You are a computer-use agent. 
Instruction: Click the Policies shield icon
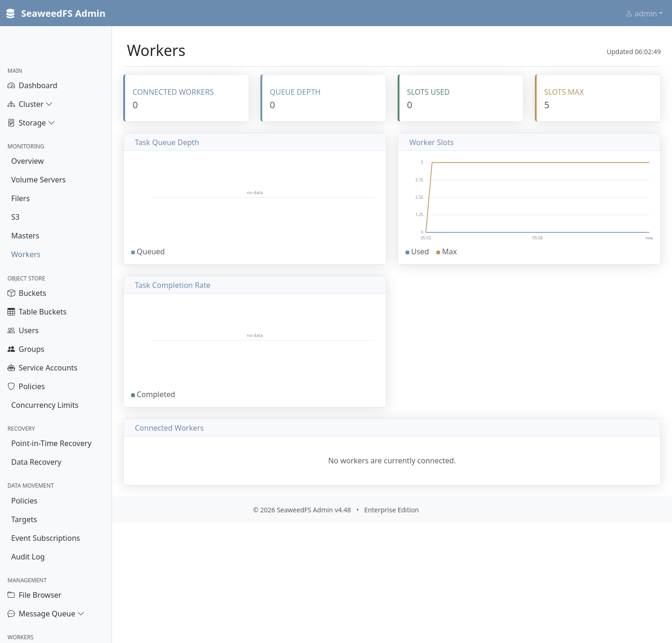[x=11, y=386]
